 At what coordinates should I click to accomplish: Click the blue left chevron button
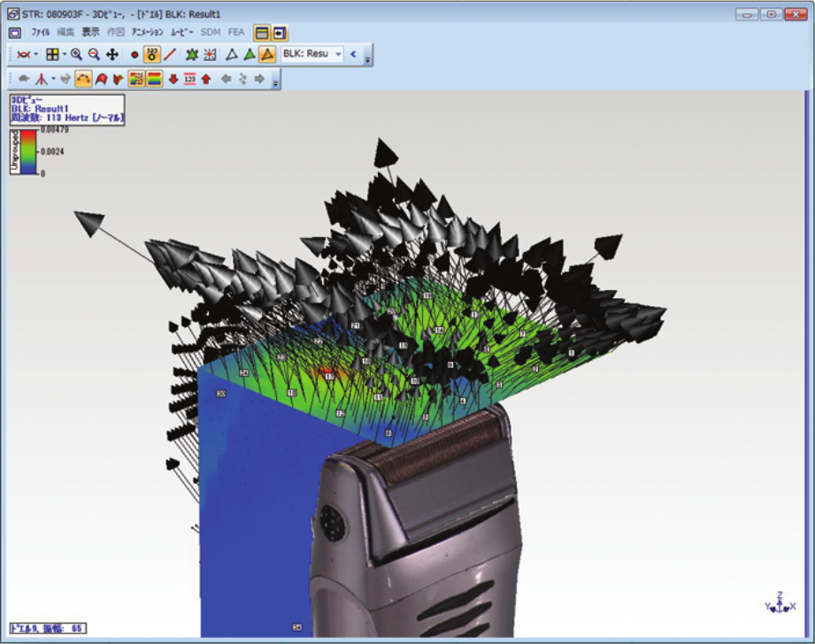pos(353,55)
